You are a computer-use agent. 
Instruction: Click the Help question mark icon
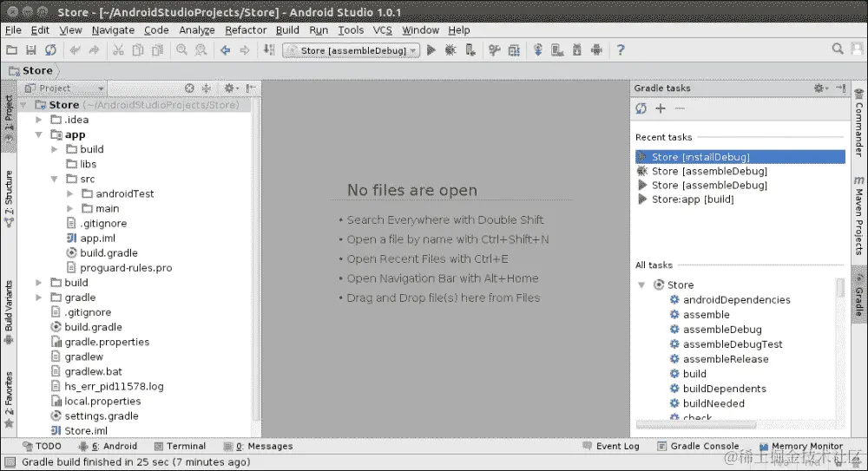point(621,50)
